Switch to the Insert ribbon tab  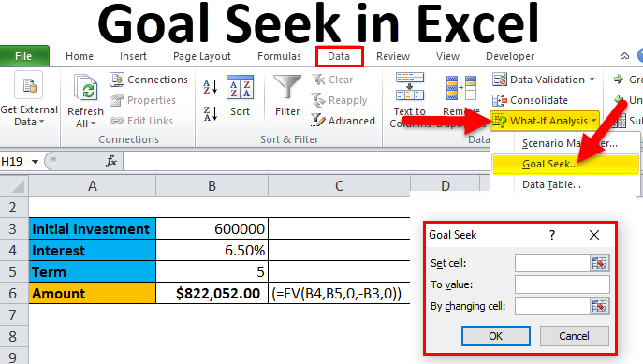(x=133, y=56)
